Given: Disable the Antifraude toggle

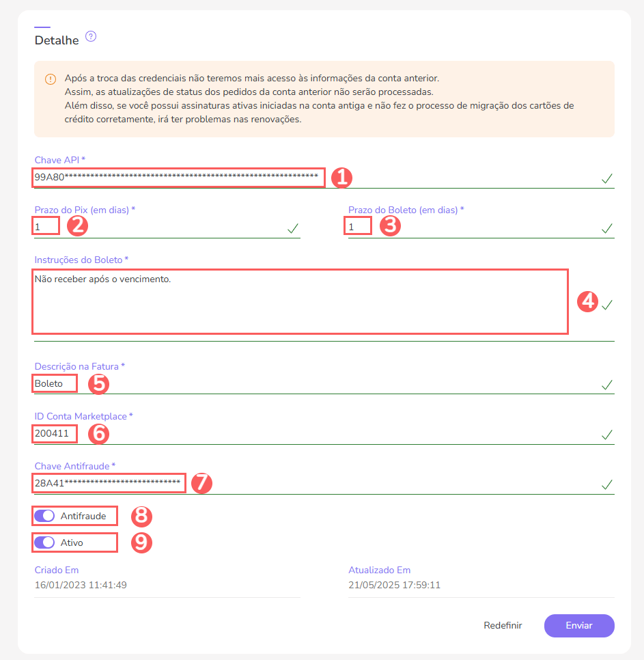Looking at the screenshot, I should [44, 515].
